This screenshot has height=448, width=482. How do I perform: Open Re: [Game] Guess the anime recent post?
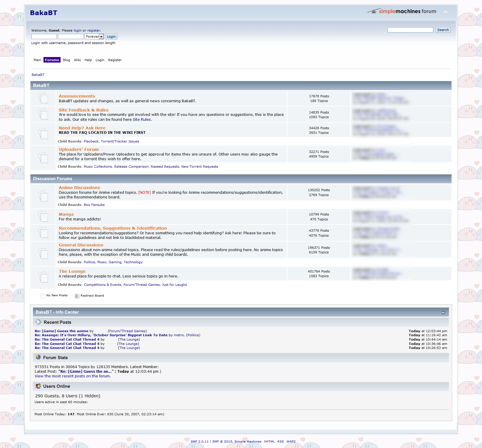pos(61,331)
